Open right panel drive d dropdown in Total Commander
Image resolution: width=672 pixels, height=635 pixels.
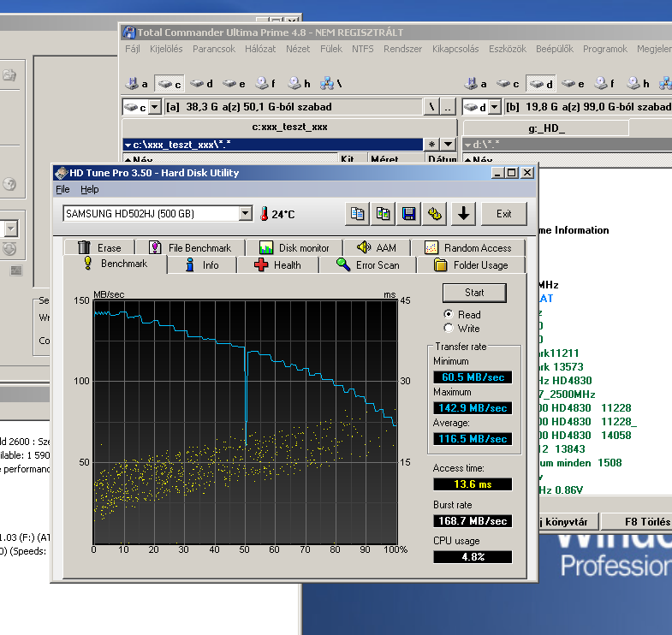pos(495,107)
